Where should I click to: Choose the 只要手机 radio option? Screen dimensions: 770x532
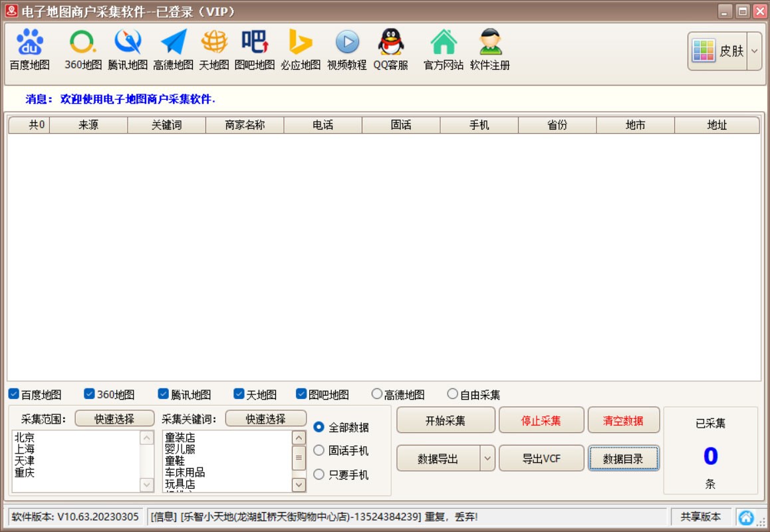coord(319,474)
